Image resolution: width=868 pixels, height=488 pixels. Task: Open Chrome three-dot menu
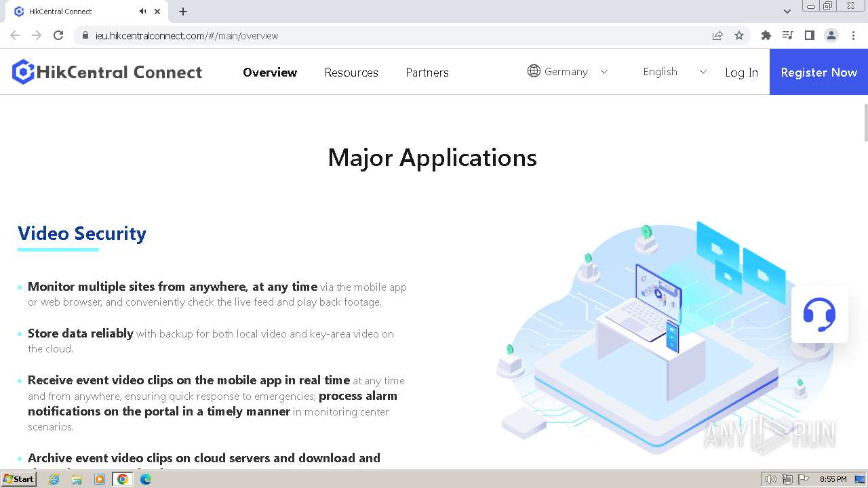click(853, 35)
